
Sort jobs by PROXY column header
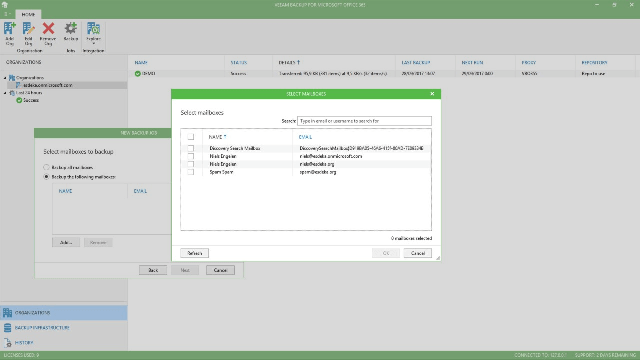tap(529, 63)
